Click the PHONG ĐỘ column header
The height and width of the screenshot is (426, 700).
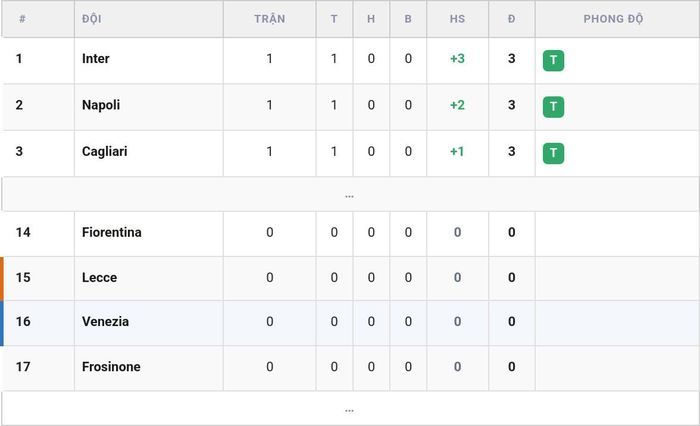[613, 19]
